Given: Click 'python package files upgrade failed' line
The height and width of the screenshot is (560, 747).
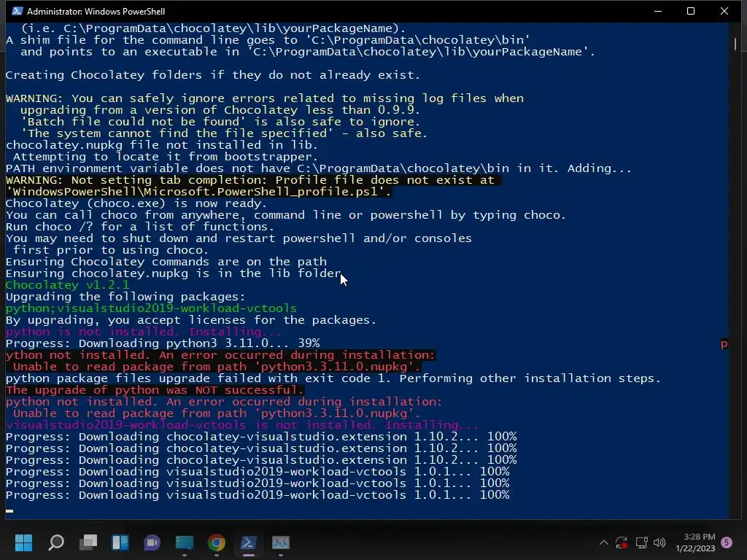Looking at the screenshot, I should point(333,378).
